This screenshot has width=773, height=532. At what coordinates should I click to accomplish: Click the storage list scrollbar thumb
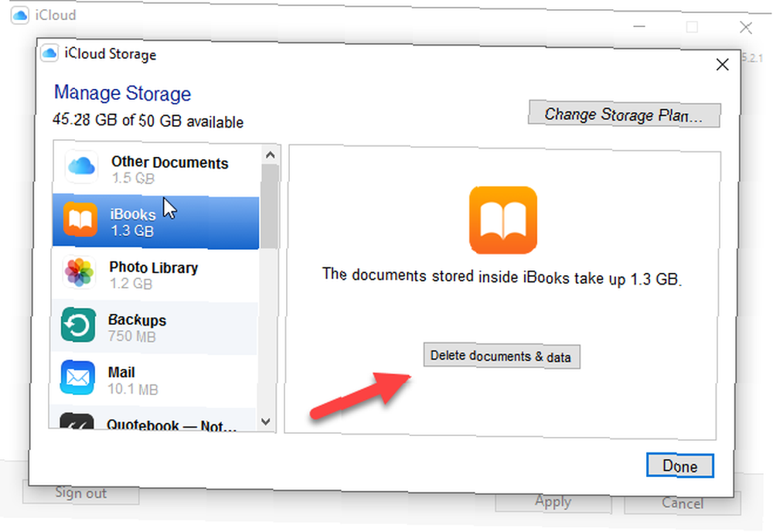(269, 206)
